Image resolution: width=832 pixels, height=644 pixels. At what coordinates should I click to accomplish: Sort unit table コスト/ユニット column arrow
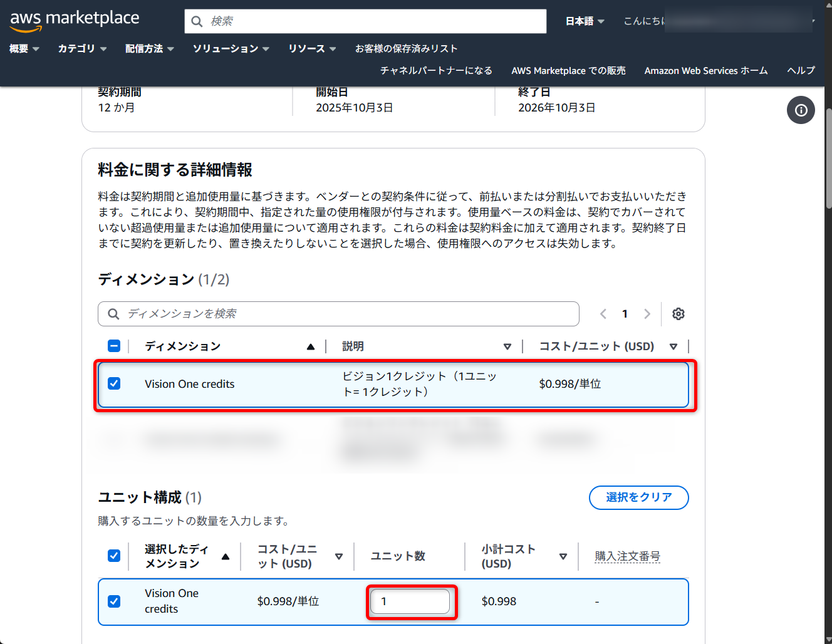[339, 556]
